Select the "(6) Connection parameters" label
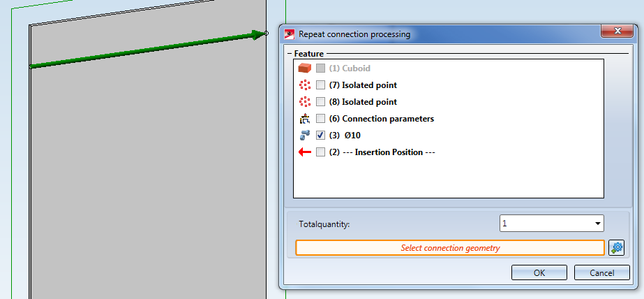This screenshot has height=299, width=644. click(x=382, y=119)
